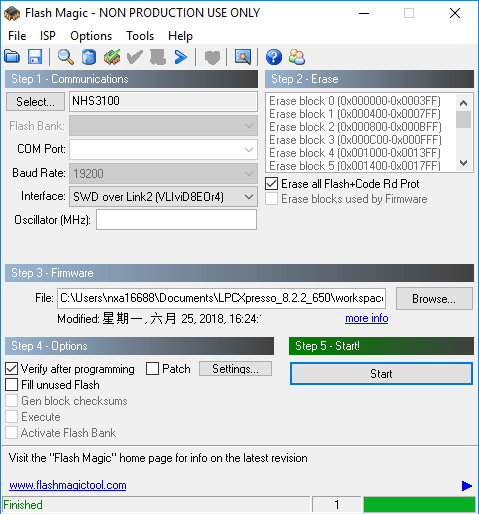The image size is (479, 514).
Task: Open the more info link
Action: (x=367, y=318)
